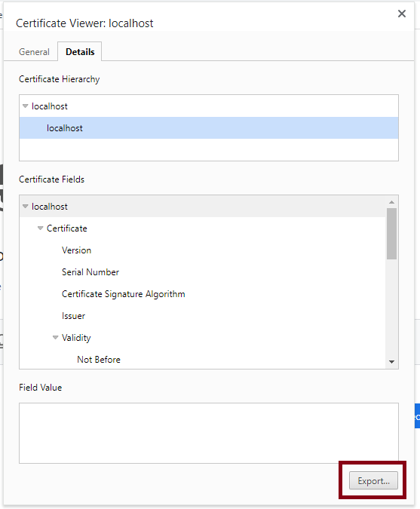Switch to the General tab

(34, 52)
